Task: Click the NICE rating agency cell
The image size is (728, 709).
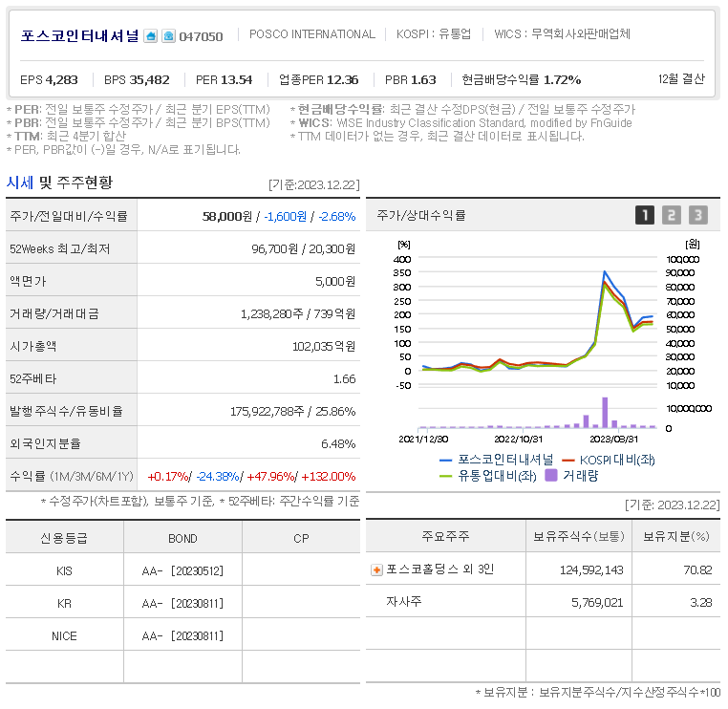Action: click(x=64, y=636)
